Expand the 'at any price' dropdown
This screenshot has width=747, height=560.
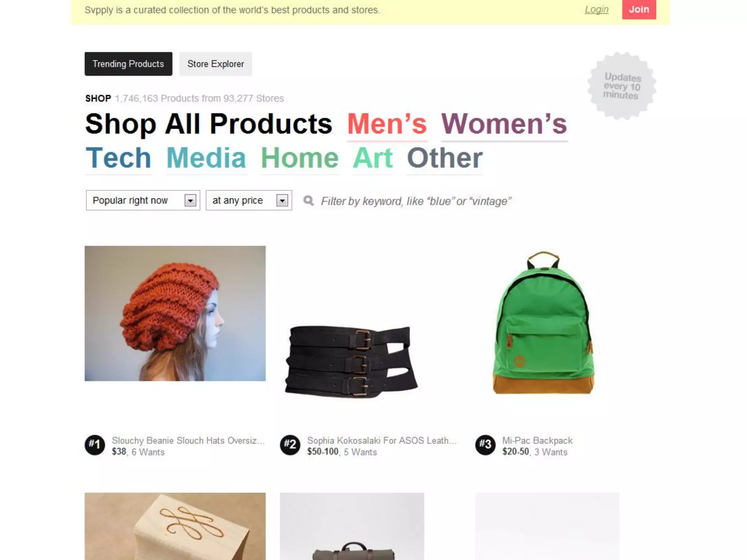pyautogui.click(x=249, y=200)
